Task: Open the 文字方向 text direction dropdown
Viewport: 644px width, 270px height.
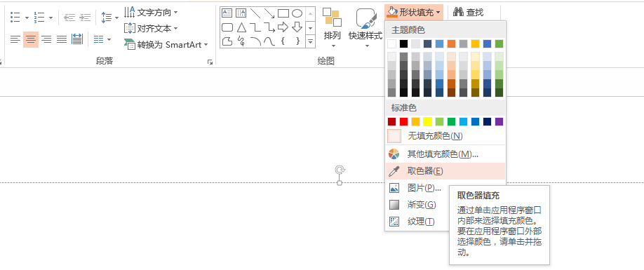Action: point(151,13)
